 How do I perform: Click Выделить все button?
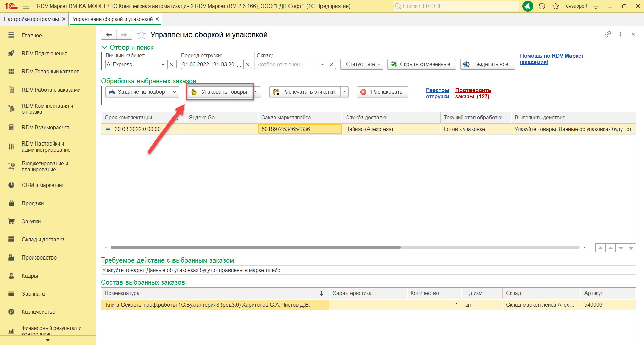[x=488, y=64]
